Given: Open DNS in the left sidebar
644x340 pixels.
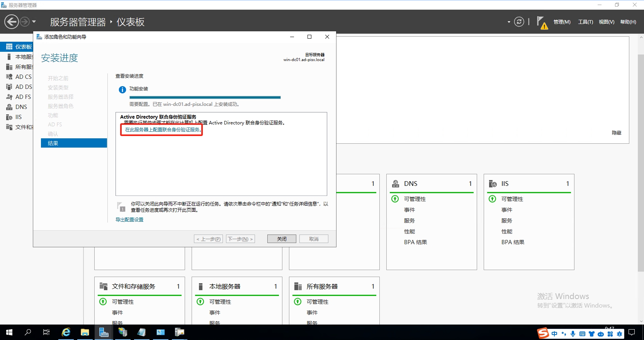Looking at the screenshot, I should click(21, 107).
